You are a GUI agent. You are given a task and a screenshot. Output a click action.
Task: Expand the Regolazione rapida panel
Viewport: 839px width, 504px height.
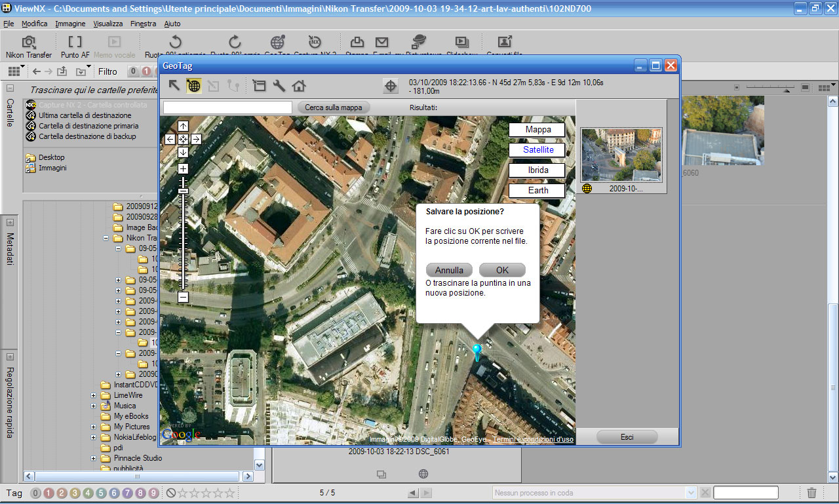click(10, 357)
